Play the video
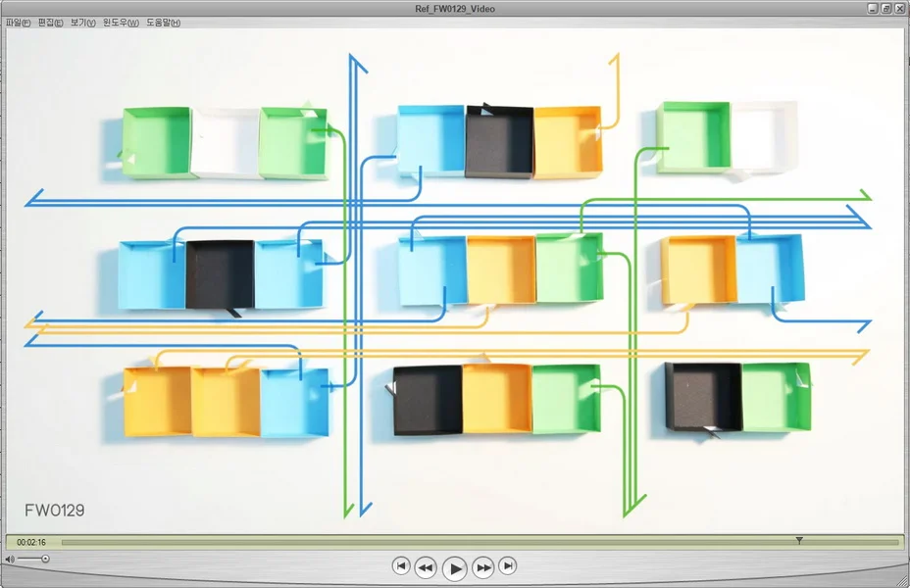 [x=454, y=568]
